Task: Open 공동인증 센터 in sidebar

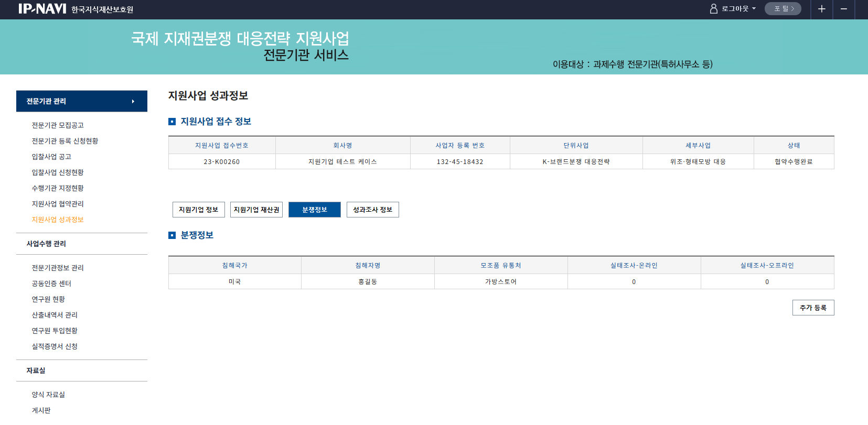Action: pos(51,284)
